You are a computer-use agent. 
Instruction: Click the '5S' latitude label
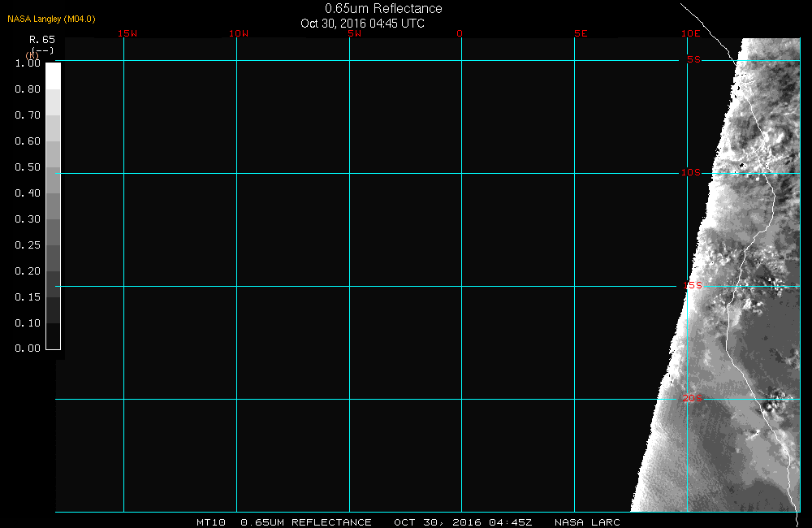693,59
